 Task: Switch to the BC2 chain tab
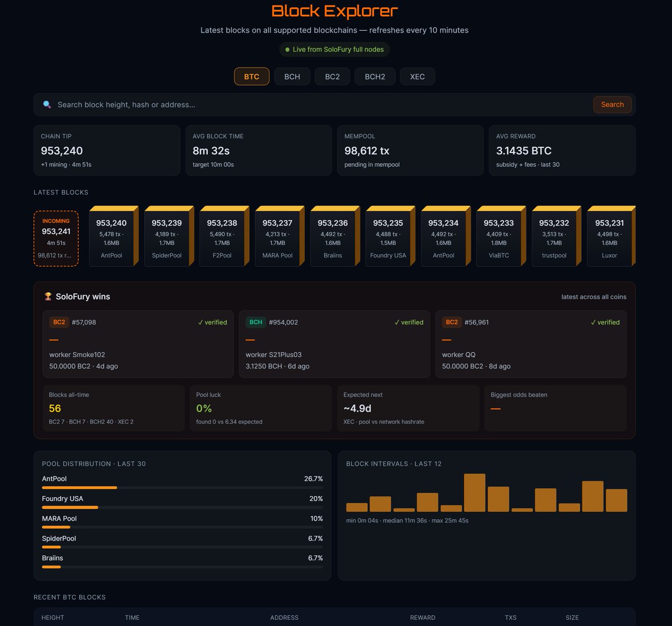pyautogui.click(x=332, y=76)
